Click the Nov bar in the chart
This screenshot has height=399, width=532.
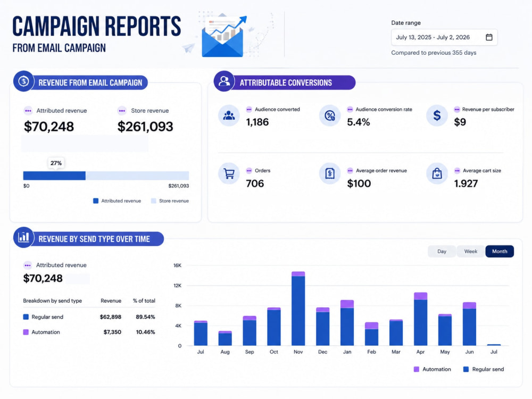coord(298,309)
